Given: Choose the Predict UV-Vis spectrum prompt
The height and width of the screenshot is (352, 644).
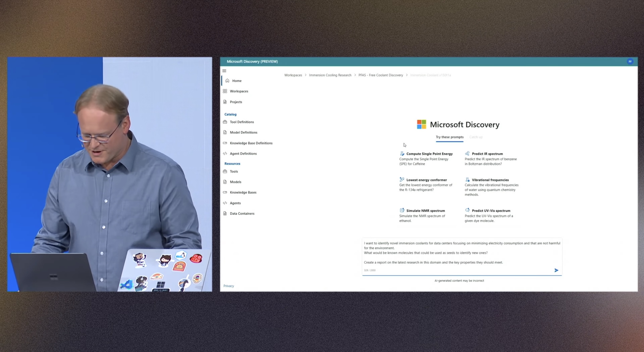Looking at the screenshot, I should [489, 215].
